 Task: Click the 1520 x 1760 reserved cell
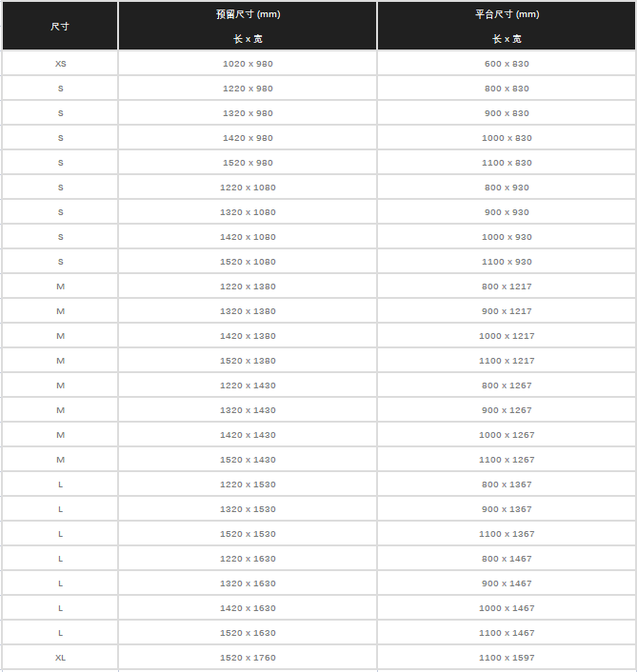point(248,658)
